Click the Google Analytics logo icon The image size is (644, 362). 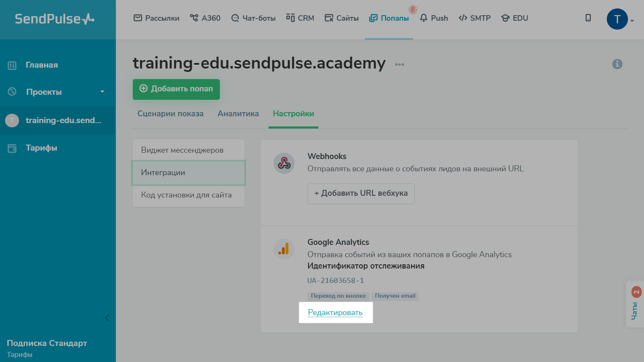(x=284, y=249)
